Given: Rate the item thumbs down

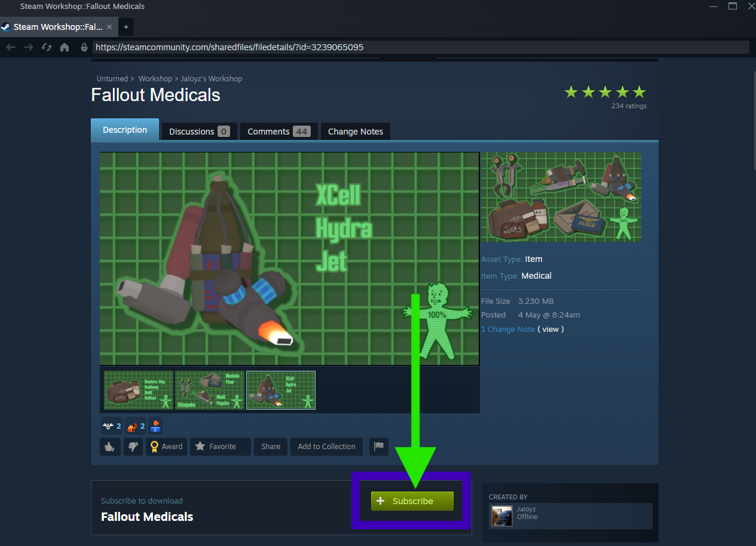Looking at the screenshot, I should coord(133,446).
